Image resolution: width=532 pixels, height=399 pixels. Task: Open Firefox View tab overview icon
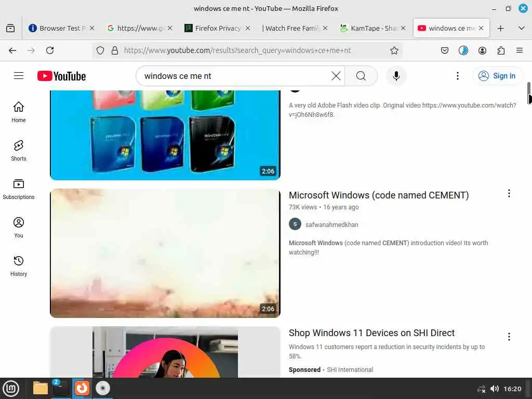(x=10, y=28)
